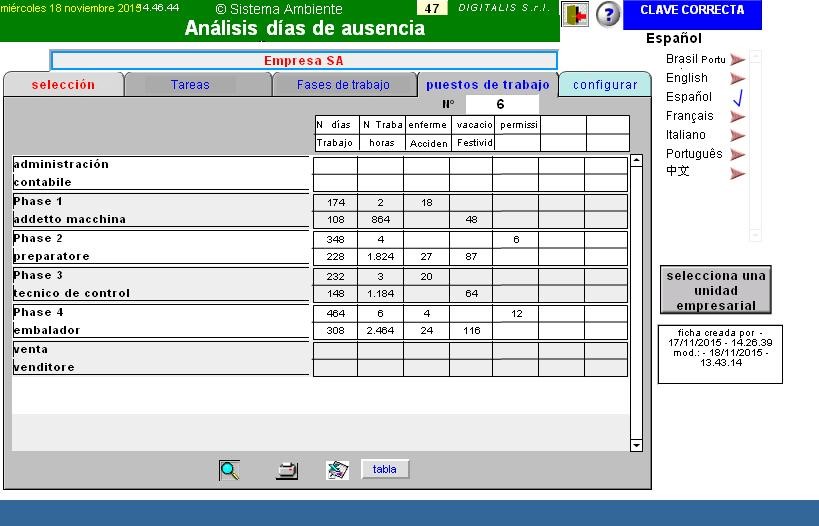The image size is (819, 526).
Task: Switch to the selección tab
Action: tap(63, 85)
